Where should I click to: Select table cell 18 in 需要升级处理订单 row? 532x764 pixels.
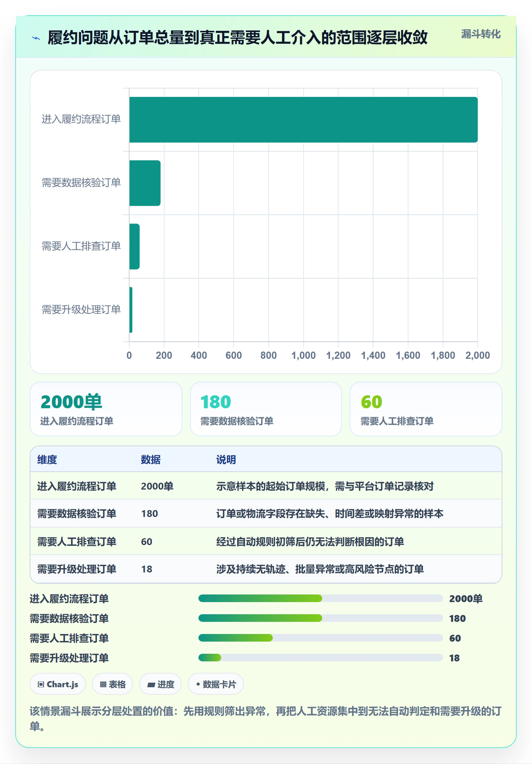pyautogui.click(x=147, y=569)
